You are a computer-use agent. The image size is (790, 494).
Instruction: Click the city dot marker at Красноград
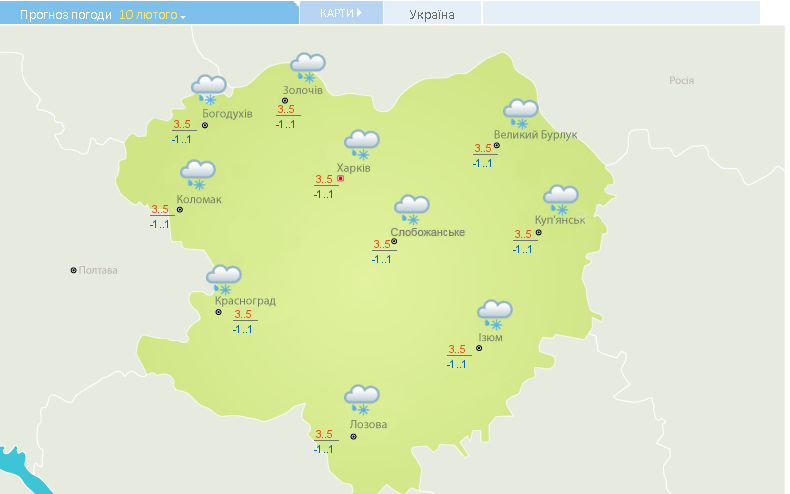219,312
